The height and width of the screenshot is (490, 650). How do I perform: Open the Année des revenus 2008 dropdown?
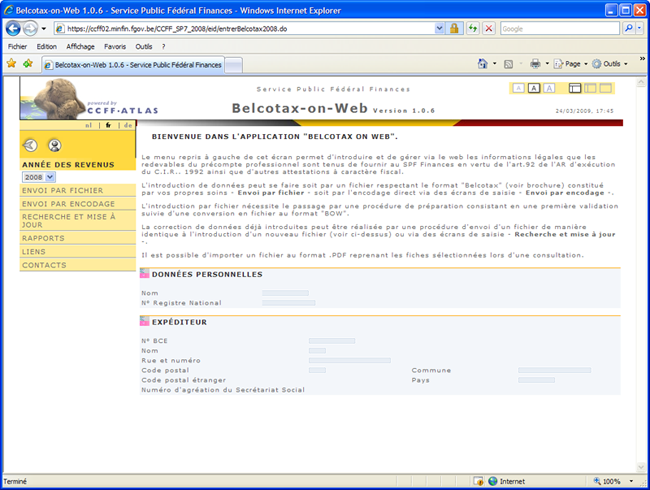point(39,177)
